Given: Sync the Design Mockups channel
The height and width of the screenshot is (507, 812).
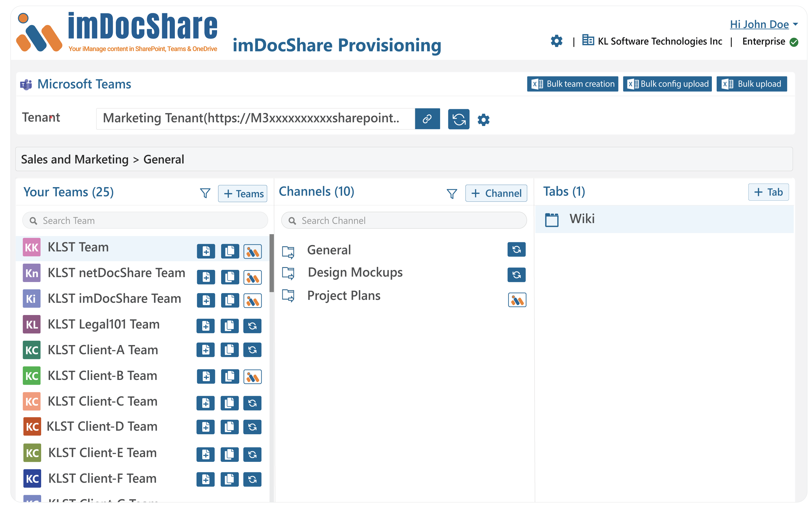Looking at the screenshot, I should coord(516,275).
